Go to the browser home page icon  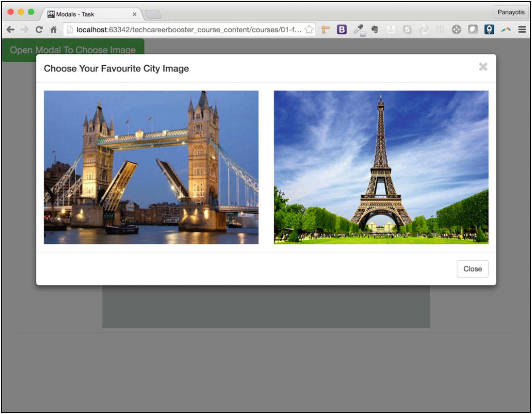point(54,29)
